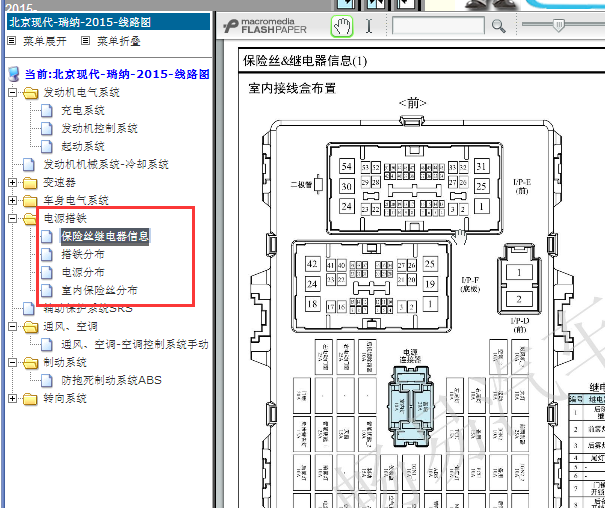The width and height of the screenshot is (605, 508).
Task: Collapse the 制动系统 folder
Action: coord(12,363)
